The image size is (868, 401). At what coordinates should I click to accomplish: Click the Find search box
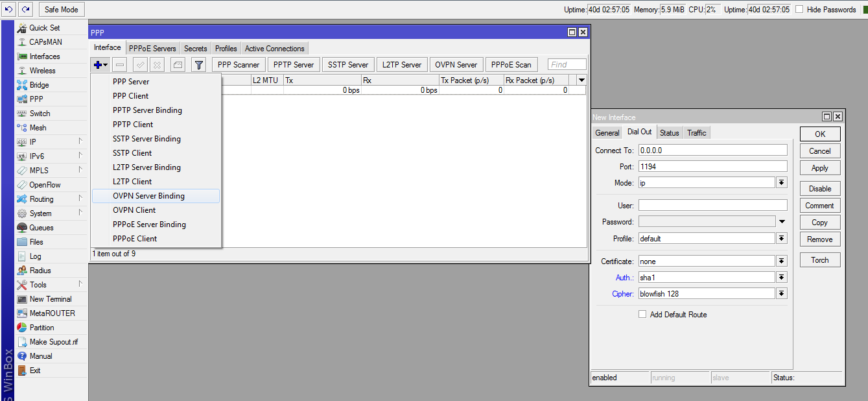pyautogui.click(x=567, y=64)
